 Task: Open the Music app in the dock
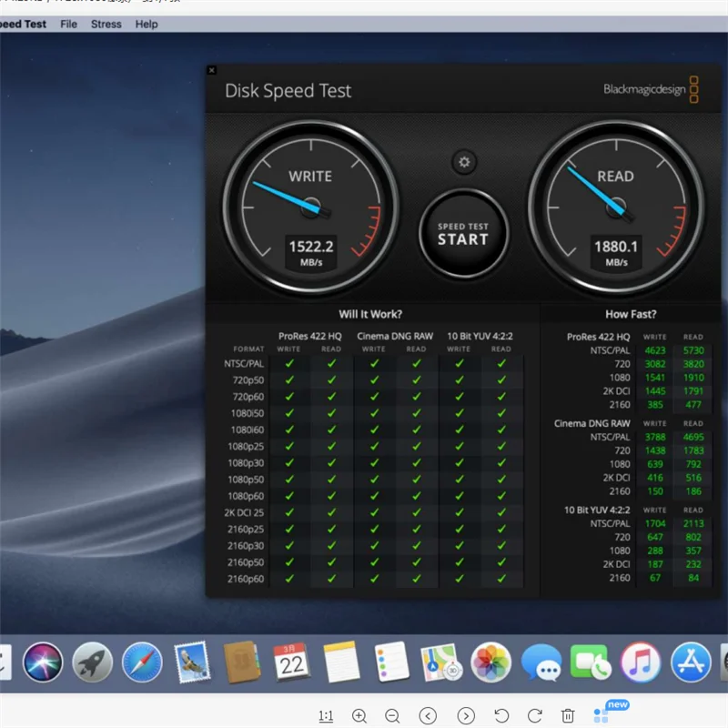click(640, 662)
